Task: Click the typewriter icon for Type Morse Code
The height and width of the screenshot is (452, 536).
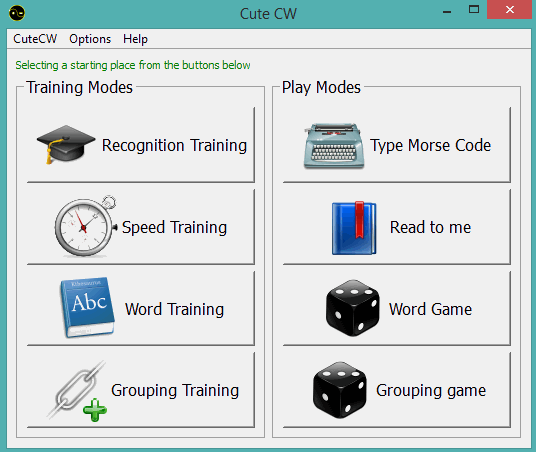Action: point(334,146)
